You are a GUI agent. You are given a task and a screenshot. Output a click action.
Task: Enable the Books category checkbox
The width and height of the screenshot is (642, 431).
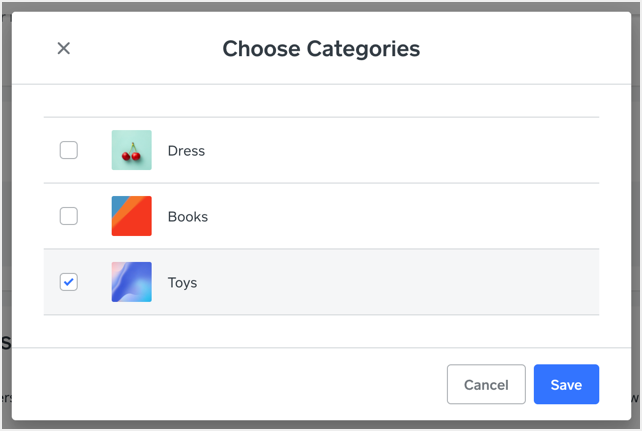69,216
